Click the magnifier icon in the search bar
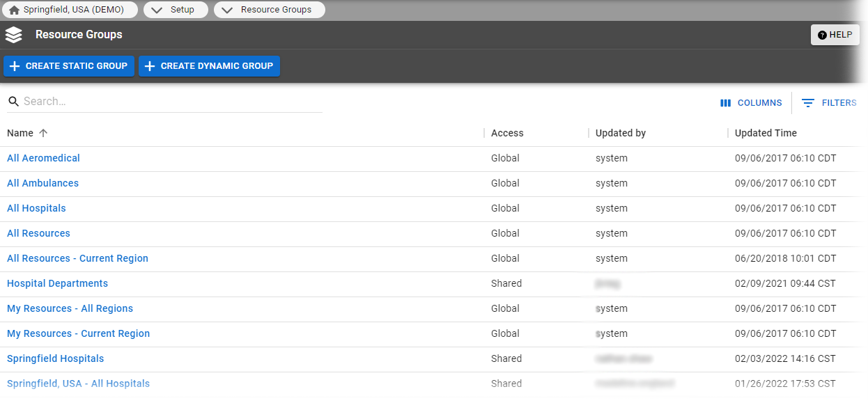The width and height of the screenshot is (868, 403). (13, 101)
